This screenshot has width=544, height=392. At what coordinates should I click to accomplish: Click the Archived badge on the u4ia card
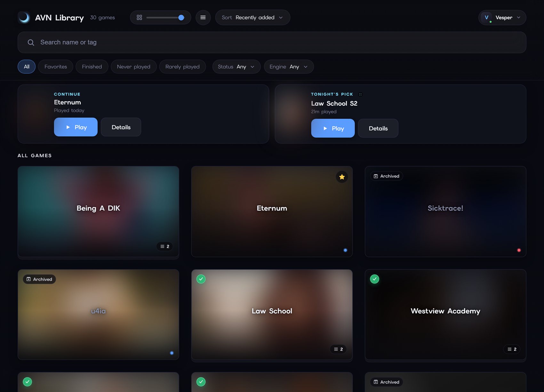tap(39, 279)
